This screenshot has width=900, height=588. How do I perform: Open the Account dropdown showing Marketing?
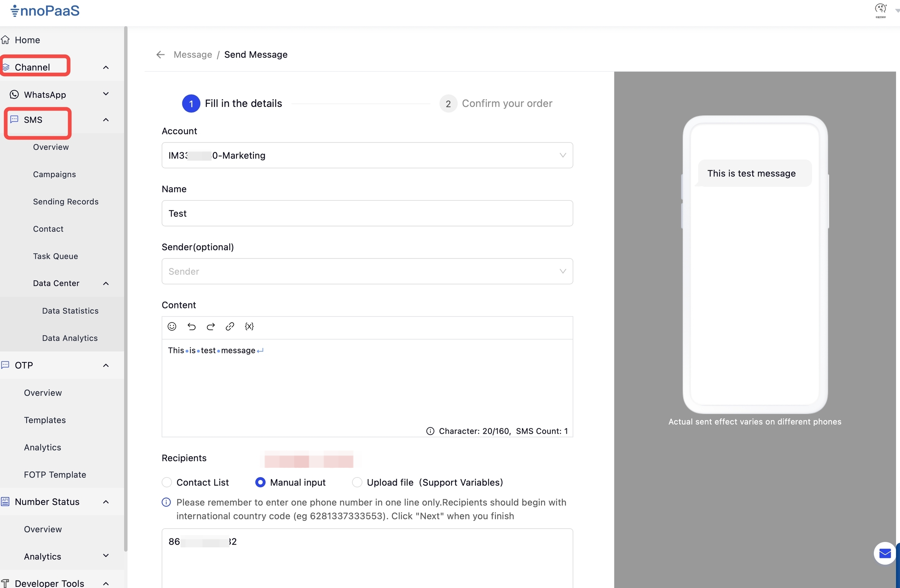(367, 155)
